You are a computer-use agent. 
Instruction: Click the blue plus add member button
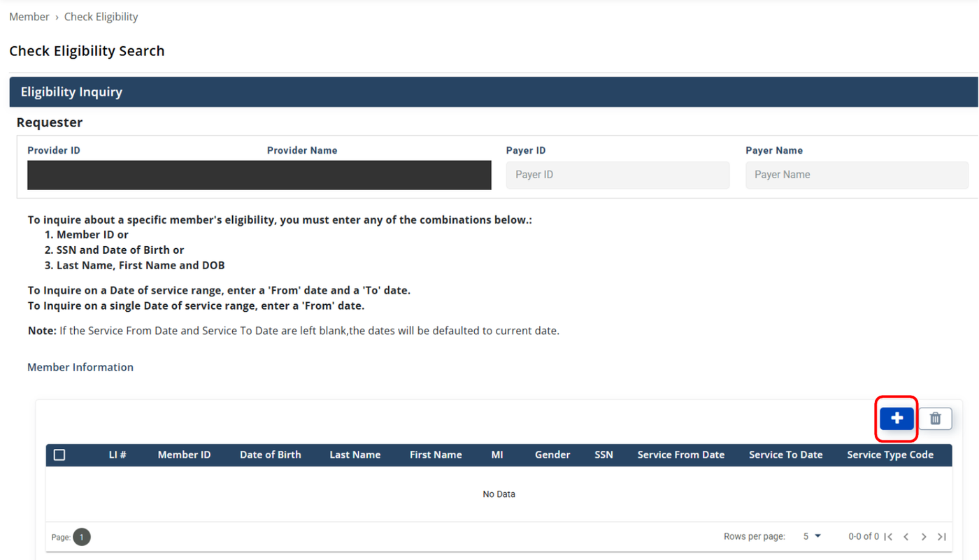pos(896,418)
